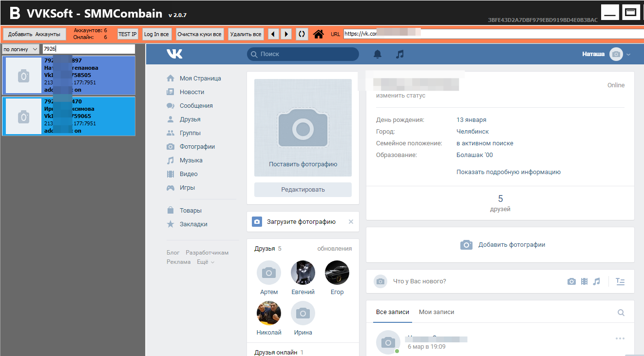Screen dimensions: 644x356
Task: Click 'Показать подробную информацию' link
Action: click(x=508, y=172)
